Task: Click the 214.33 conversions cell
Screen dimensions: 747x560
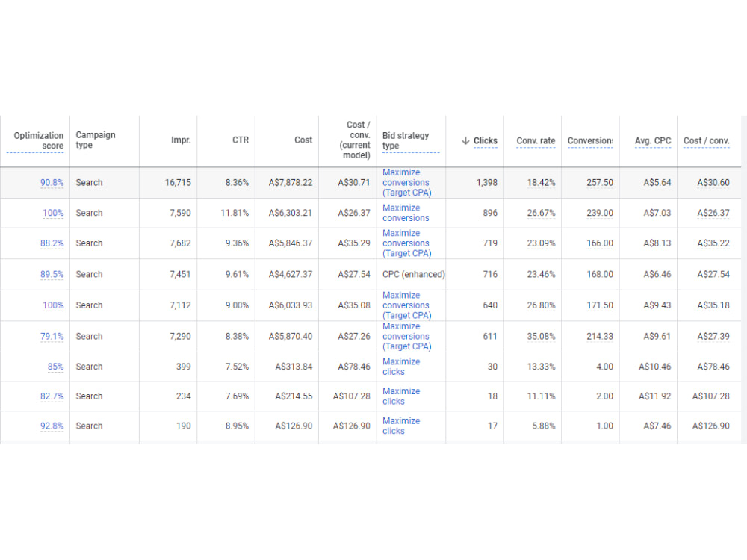Action: pyautogui.click(x=600, y=336)
